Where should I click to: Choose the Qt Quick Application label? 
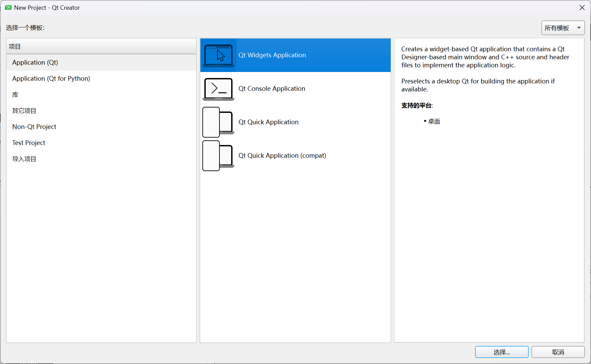[x=268, y=122]
